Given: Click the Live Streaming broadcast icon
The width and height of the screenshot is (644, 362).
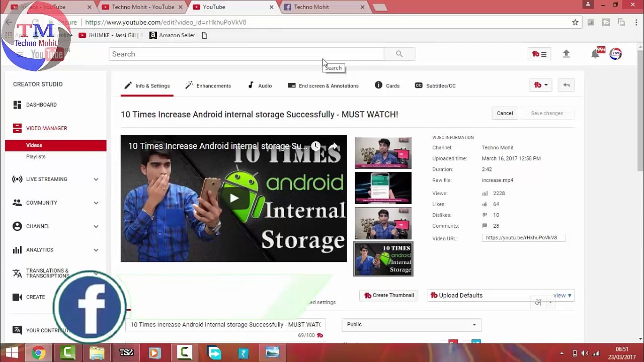Looking at the screenshot, I should click(17, 179).
